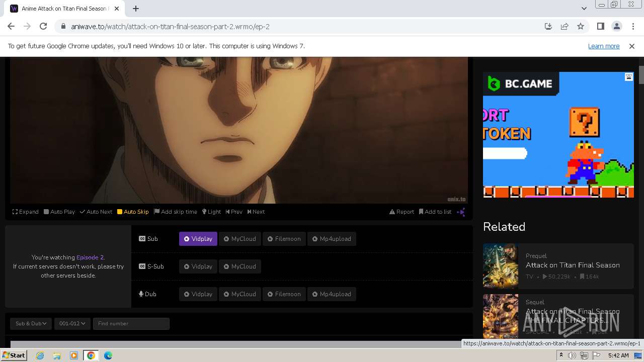Disable Auto Skip option
This screenshot has width=644, height=362.
(x=133, y=212)
